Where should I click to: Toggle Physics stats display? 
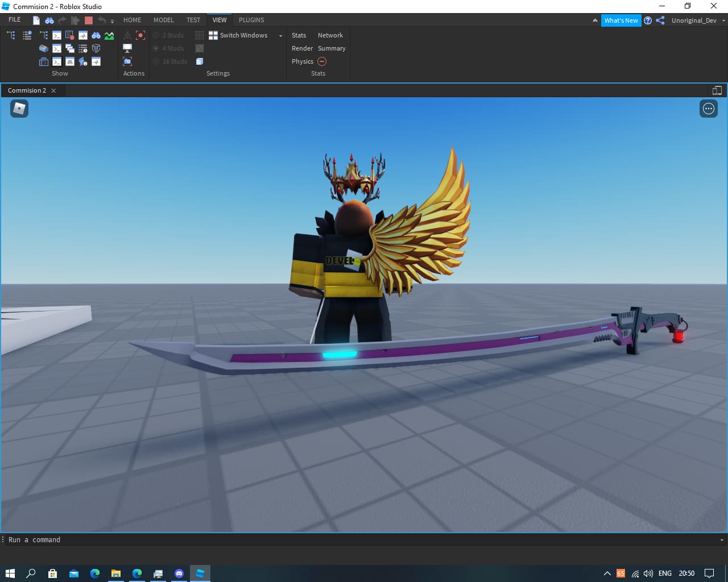coord(303,61)
